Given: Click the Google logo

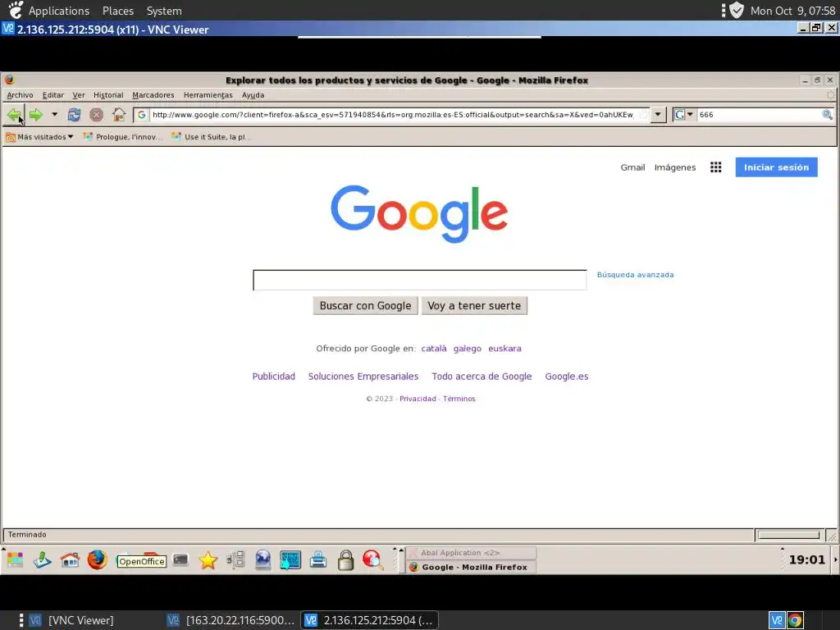Looking at the screenshot, I should [419, 213].
